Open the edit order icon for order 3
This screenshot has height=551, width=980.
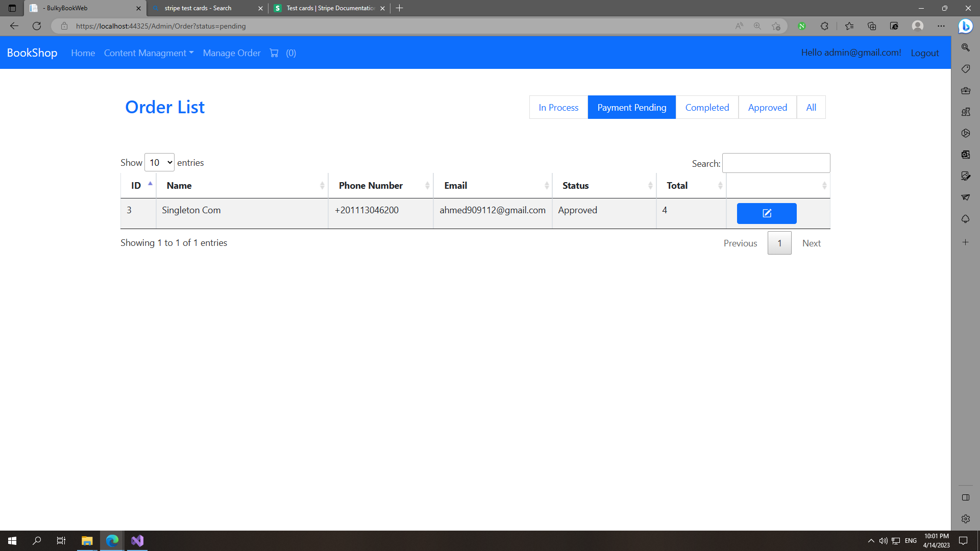[766, 213]
